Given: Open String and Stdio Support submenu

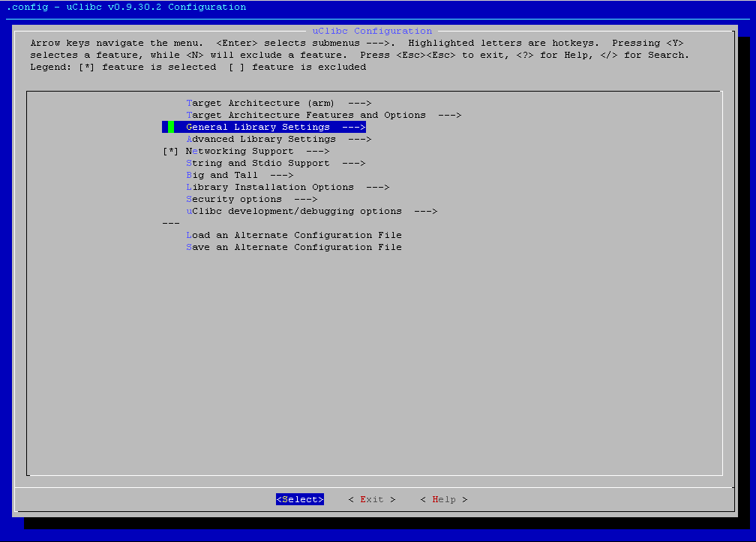Looking at the screenshot, I should (x=276, y=163).
